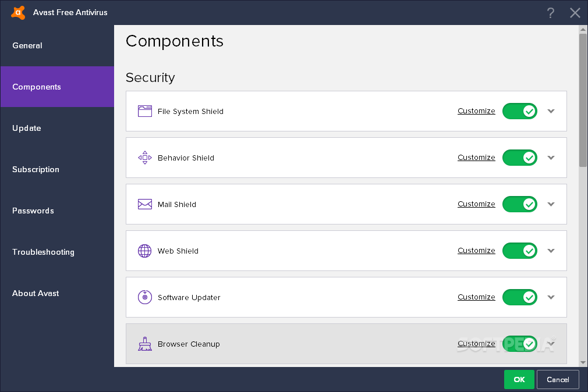Viewport: 588px width, 392px height.
Task: Click the Software Updater disc icon
Action: (x=145, y=297)
